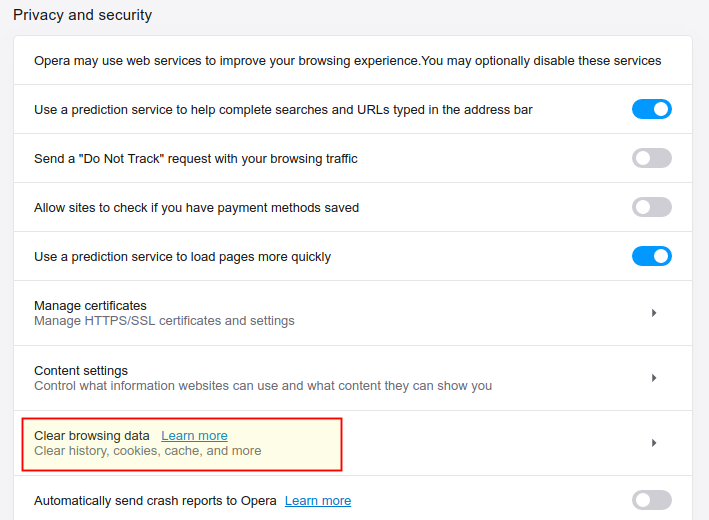Click the Manage certificates title
Viewport: 709px width, 520px height.
pyautogui.click(x=90, y=306)
